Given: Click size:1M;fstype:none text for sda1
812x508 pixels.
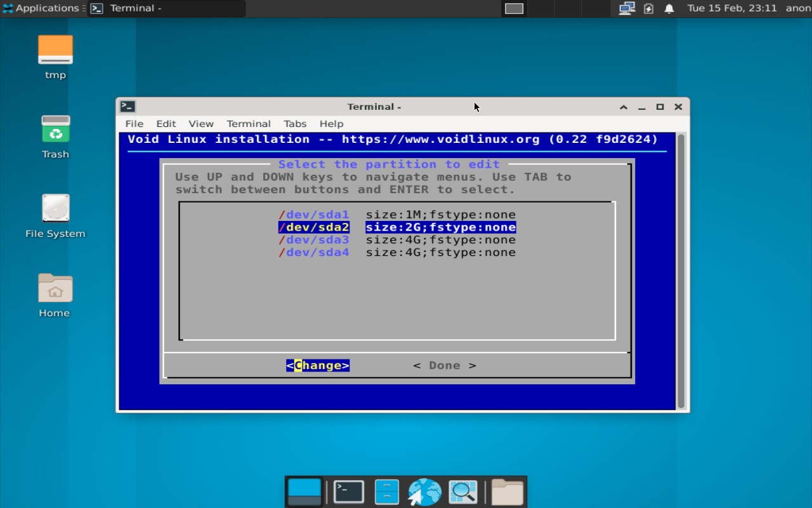Looking at the screenshot, I should 441,215.
